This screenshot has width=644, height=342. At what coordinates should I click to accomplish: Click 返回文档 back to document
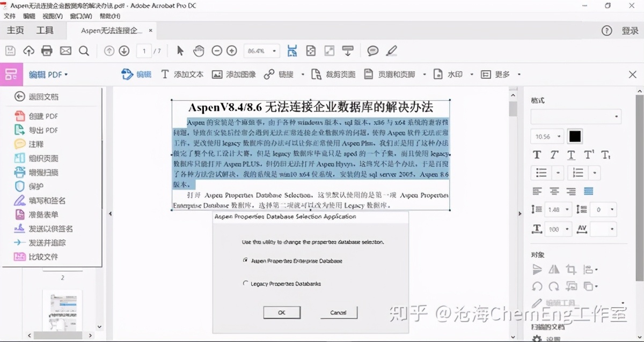coord(36,96)
